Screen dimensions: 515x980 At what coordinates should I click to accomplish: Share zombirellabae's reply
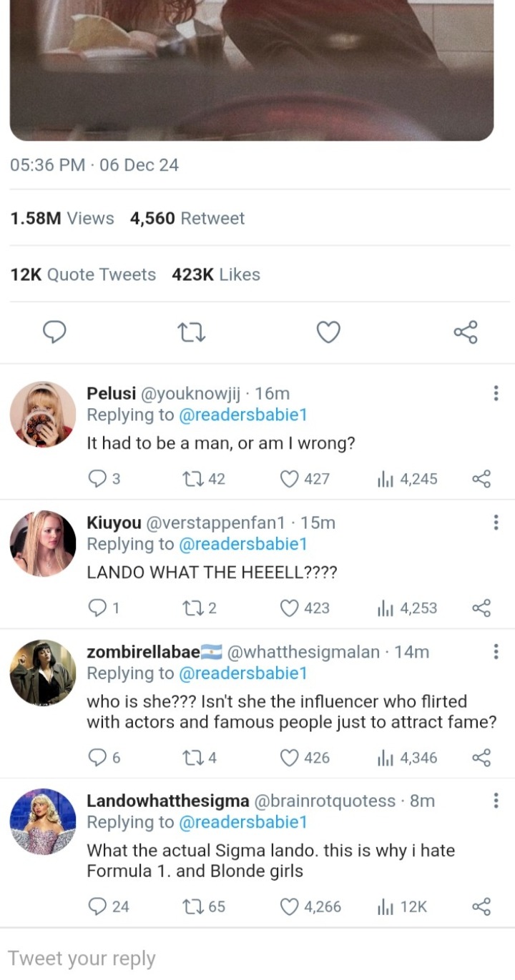coord(481,758)
